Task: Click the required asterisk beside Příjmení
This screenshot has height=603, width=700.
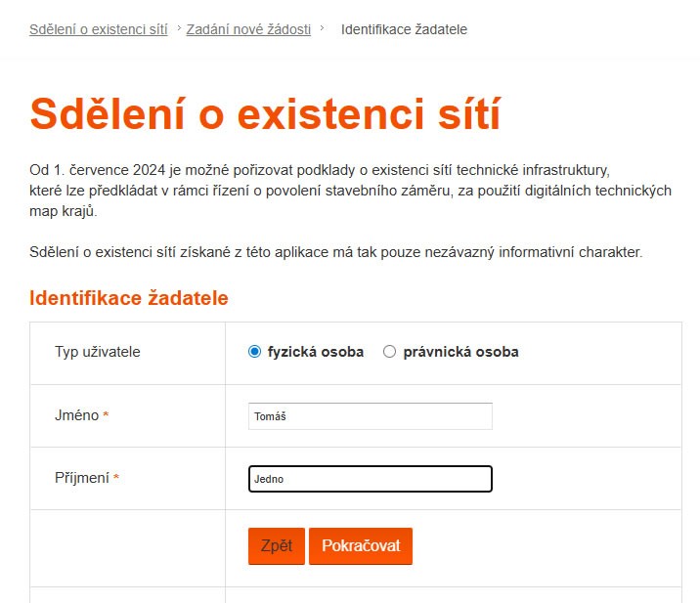Action: pos(116,479)
